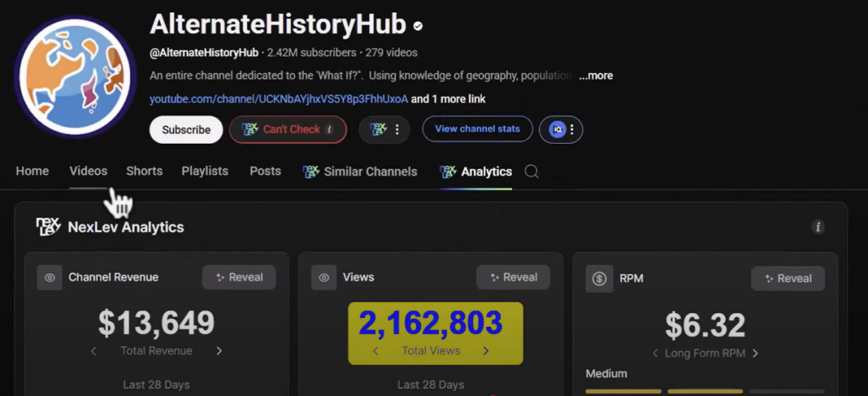Screen dimensions: 868x396
Task: Reveal the Channel Revenue data
Action: coord(239,278)
